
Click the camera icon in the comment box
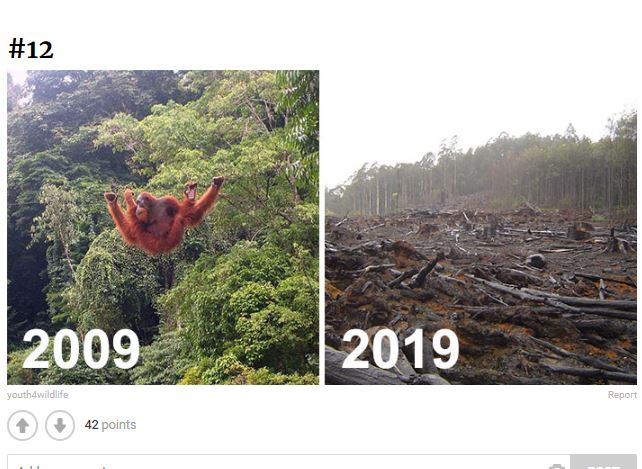tap(557, 466)
